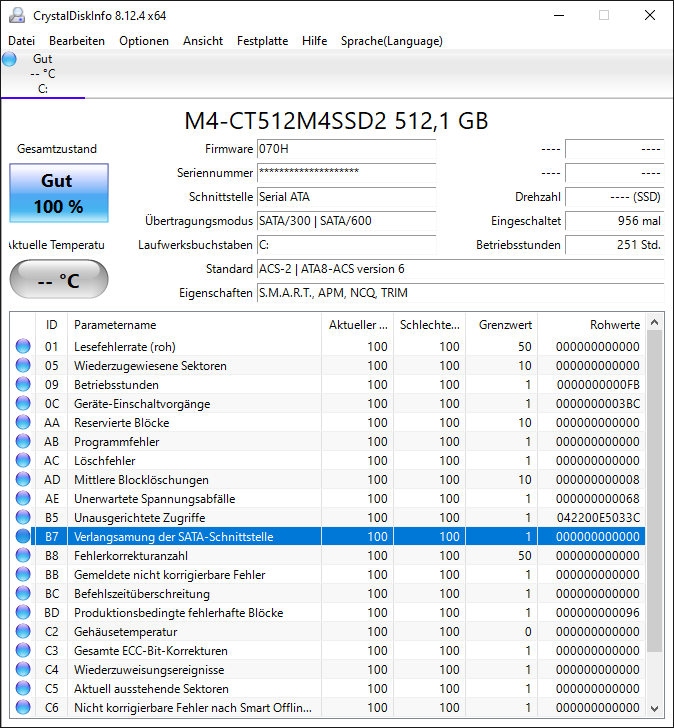Click status orb of Produktionsbedingte fehlerhafte Blöcke row
This screenshot has height=728, width=674.
click(x=23, y=612)
